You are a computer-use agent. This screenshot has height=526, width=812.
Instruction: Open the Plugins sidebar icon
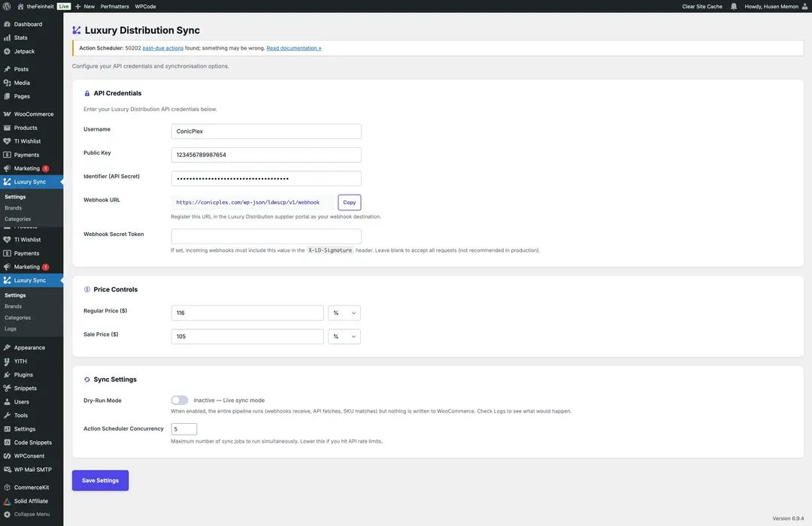click(7, 375)
